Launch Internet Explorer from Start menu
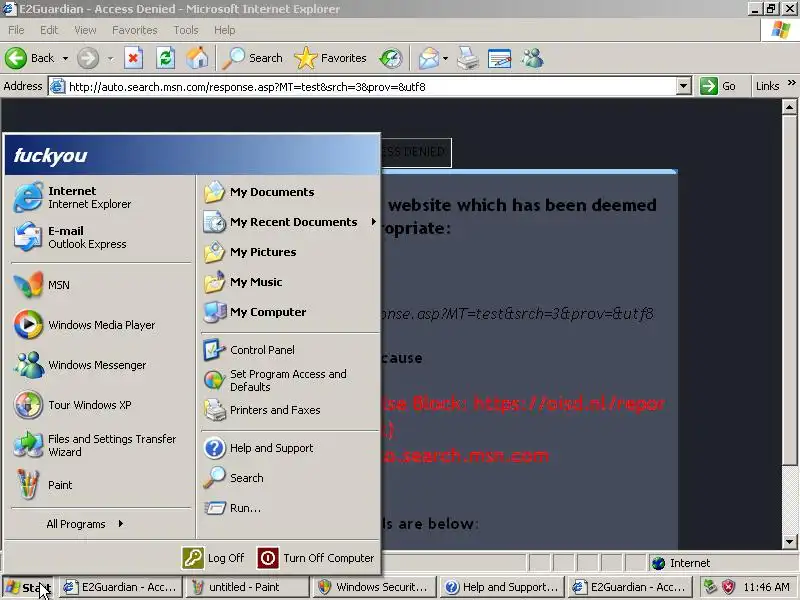The width and height of the screenshot is (800, 600). click(101, 197)
